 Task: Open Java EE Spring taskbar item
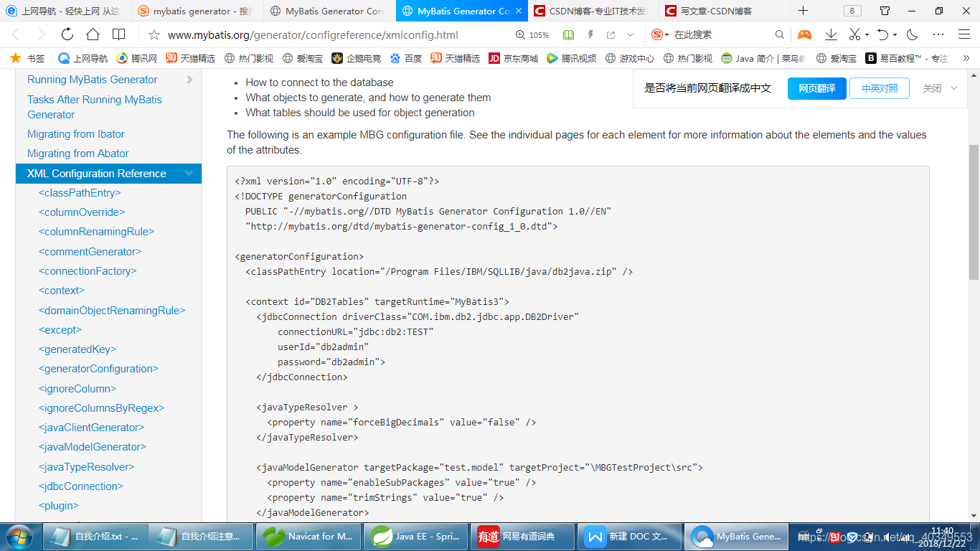click(416, 536)
